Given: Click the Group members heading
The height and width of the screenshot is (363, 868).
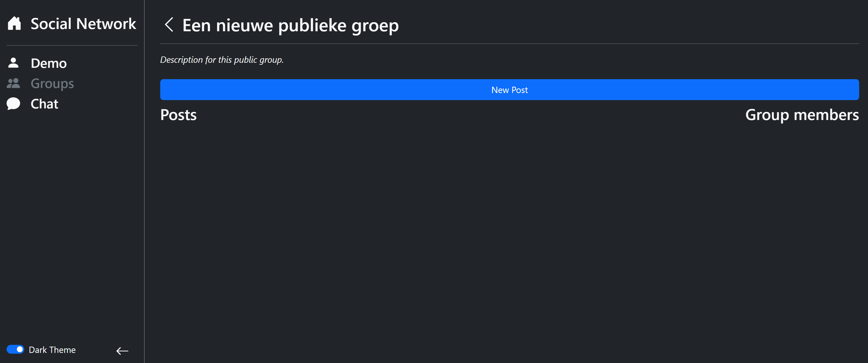Looking at the screenshot, I should (x=802, y=115).
